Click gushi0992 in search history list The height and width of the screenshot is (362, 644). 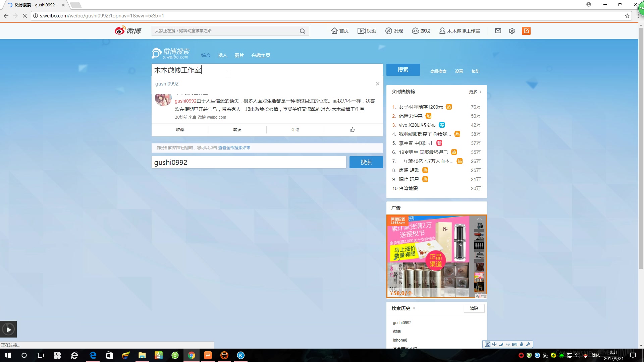tap(402, 323)
